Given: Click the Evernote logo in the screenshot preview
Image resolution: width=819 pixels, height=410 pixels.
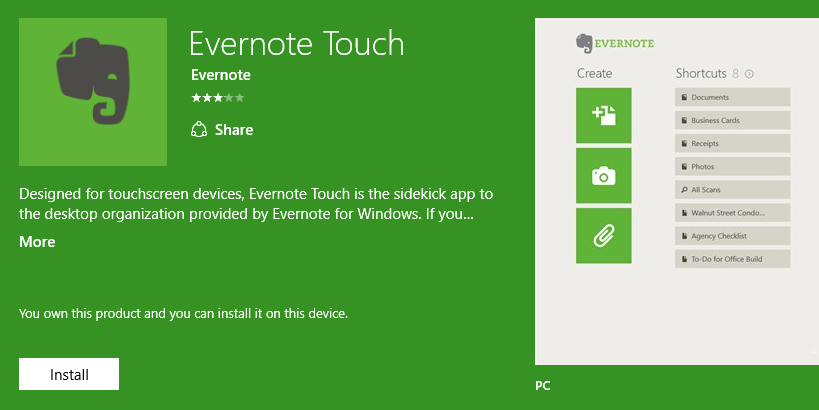Looking at the screenshot, I should (x=615, y=44).
